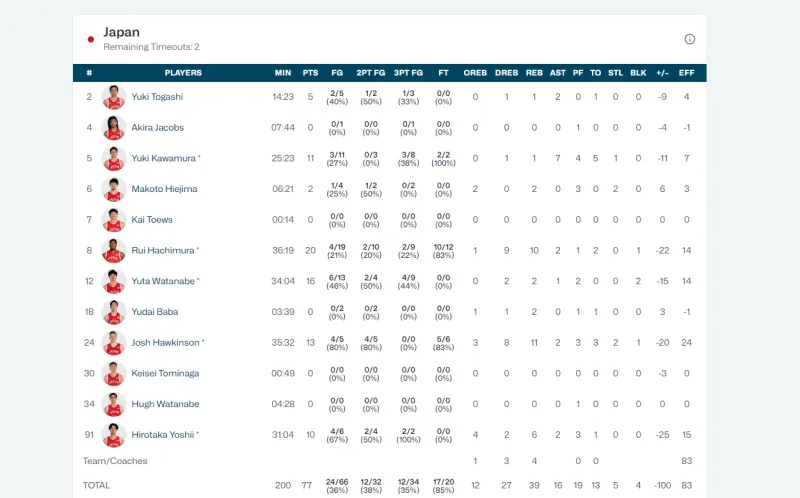
Task: Open Kai Toews player link
Action: click(152, 220)
